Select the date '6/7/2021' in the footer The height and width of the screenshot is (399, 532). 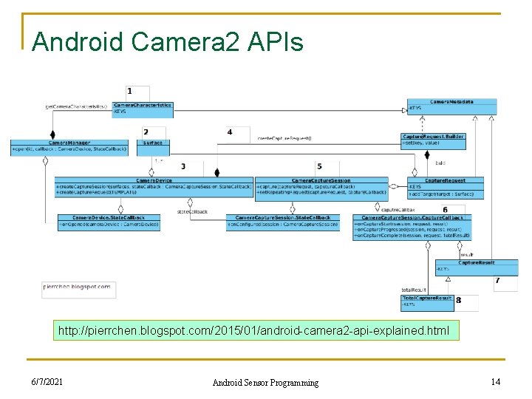[47, 382]
